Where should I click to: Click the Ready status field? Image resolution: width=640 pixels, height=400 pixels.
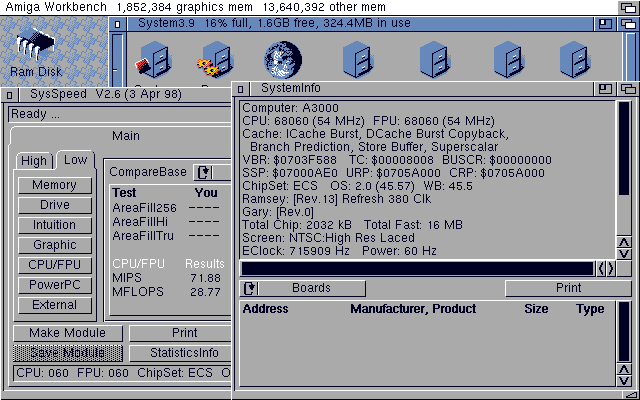pos(120,114)
